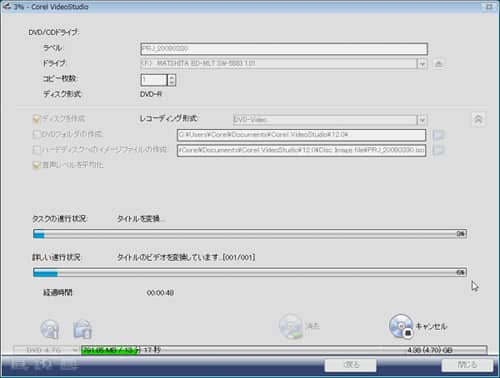The width and height of the screenshot is (500, 378).
Task: Click the キャンセル disc burn cancel icon
Action: [x=401, y=326]
